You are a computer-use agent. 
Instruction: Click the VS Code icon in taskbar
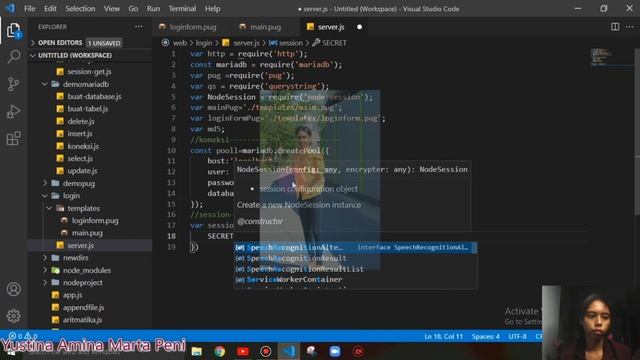coord(289,351)
